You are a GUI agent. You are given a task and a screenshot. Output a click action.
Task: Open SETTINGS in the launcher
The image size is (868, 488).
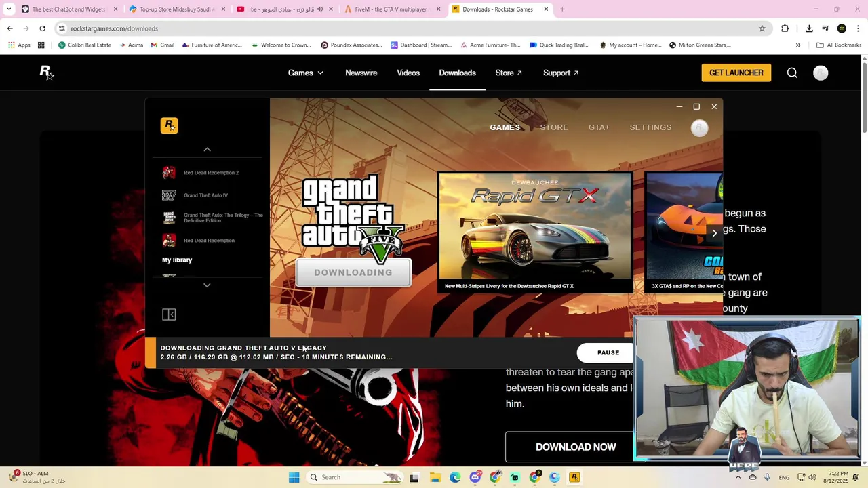coord(650,127)
